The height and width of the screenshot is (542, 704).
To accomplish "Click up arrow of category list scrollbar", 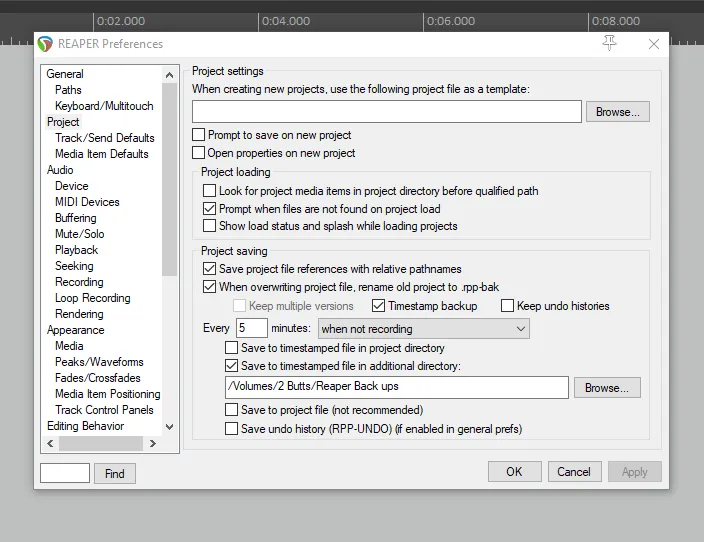I will click(x=169, y=75).
